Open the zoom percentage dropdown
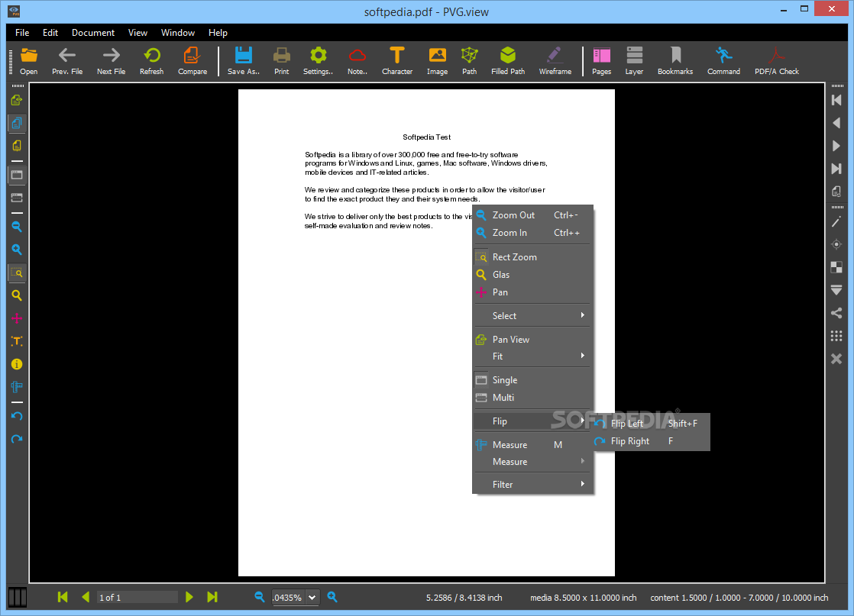 pos(312,598)
